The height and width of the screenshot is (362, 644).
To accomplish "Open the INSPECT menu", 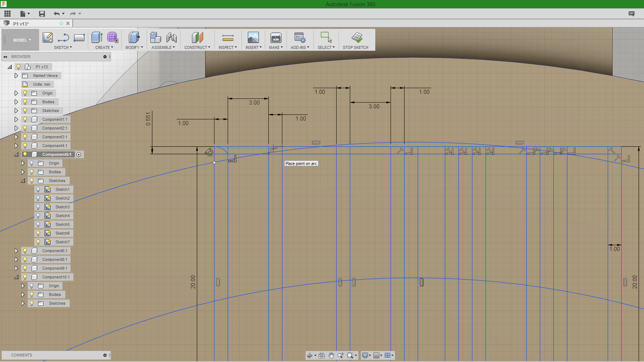I will pyautogui.click(x=227, y=47).
